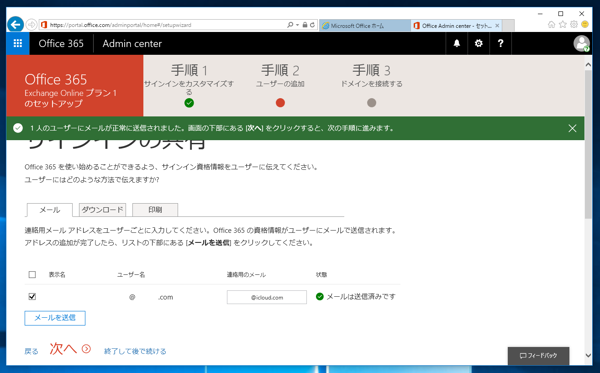The image size is (600, 373).
Task: Dismiss the green success notification banner
Action: click(572, 128)
